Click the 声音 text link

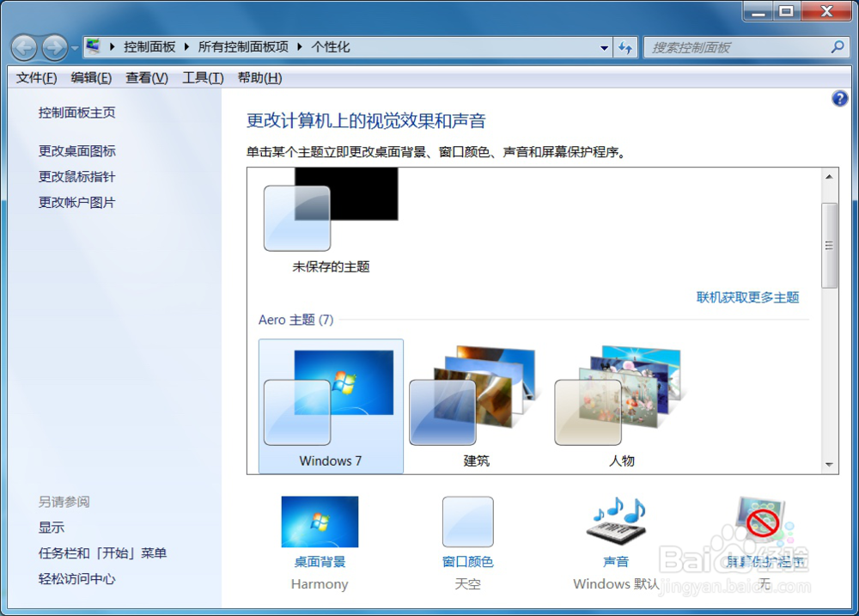pos(616,562)
